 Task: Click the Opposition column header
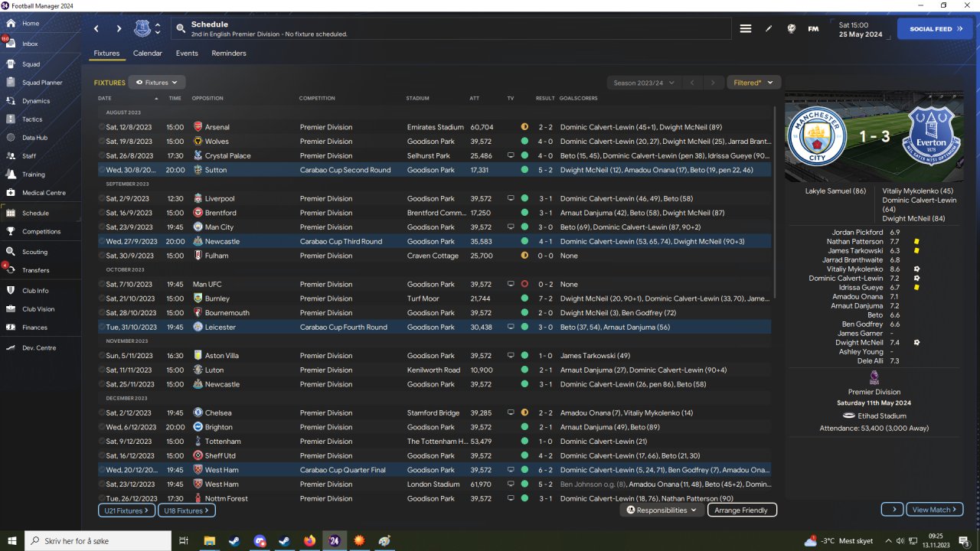pos(207,98)
